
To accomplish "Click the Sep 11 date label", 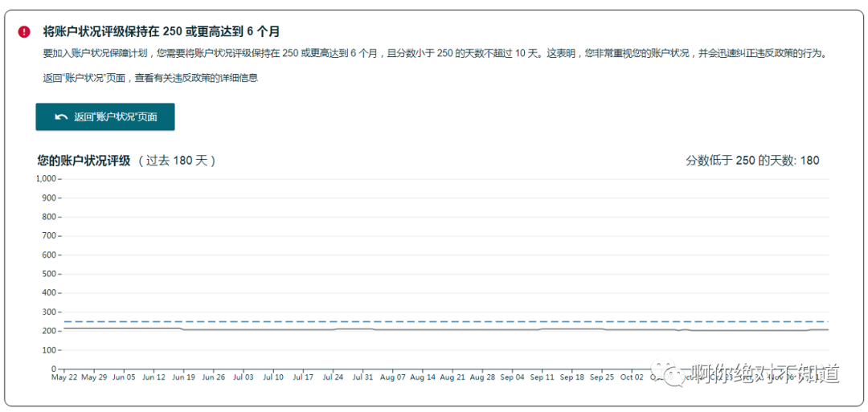I will coord(542,377).
